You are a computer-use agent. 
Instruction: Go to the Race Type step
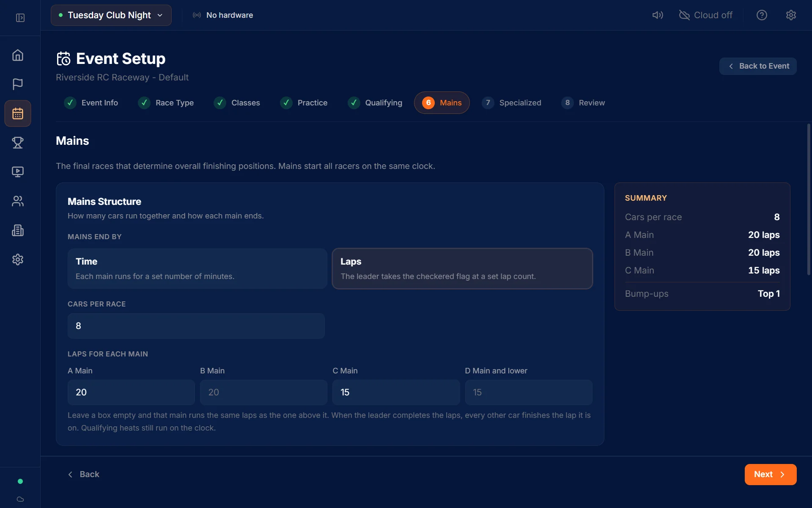coord(166,103)
